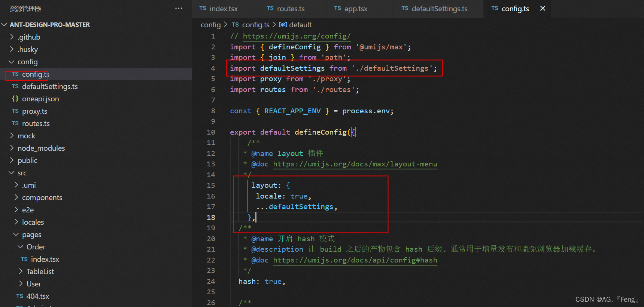
Task: Click the default symbol breadcrumb
Action: pyautogui.click(x=300, y=25)
